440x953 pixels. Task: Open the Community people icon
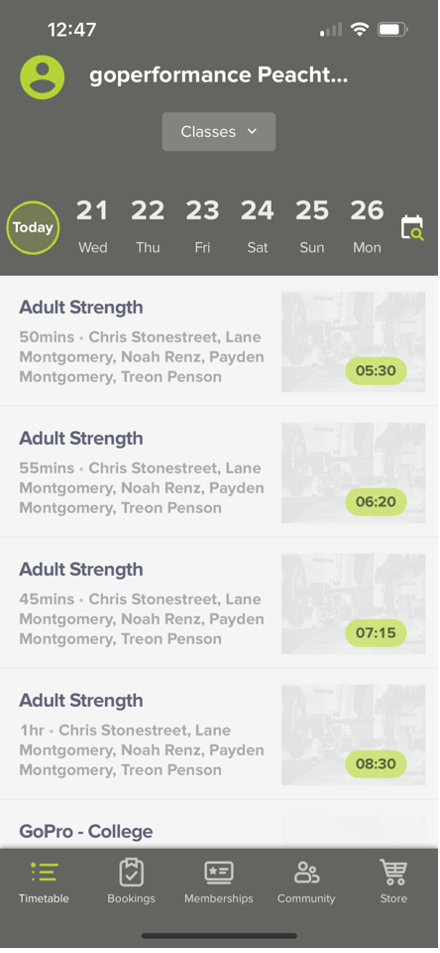(306, 873)
